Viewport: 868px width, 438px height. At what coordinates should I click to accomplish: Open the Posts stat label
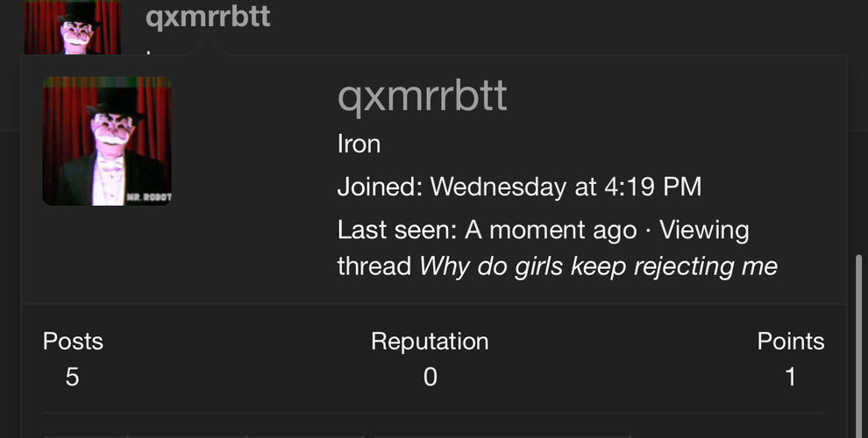point(73,342)
